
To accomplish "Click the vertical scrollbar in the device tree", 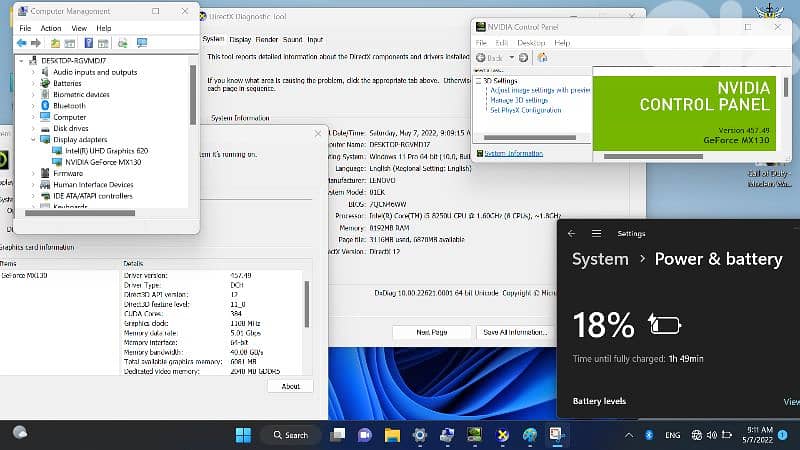I will (x=193, y=95).
